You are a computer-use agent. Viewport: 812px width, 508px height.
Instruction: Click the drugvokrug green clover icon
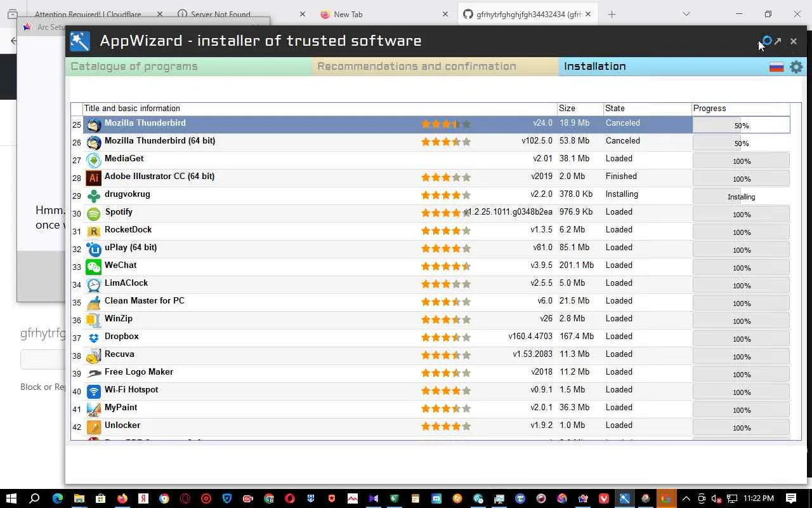pos(94,196)
